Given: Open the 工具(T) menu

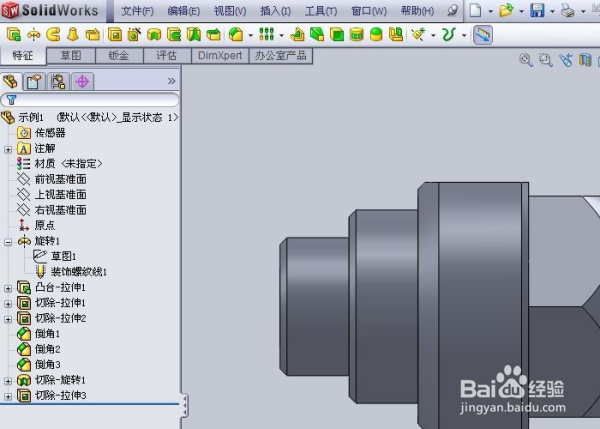Looking at the screenshot, I should point(321,11).
